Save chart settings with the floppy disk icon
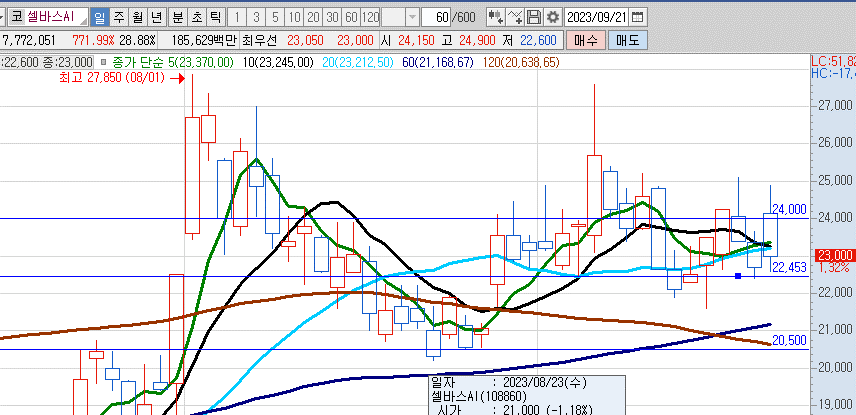This screenshot has width=856, height=415. (x=534, y=17)
